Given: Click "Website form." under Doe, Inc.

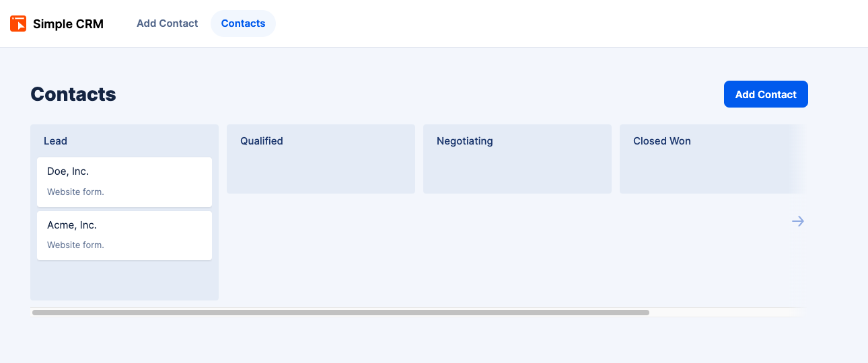Looking at the screenshot, I should (x=75, y=192).
